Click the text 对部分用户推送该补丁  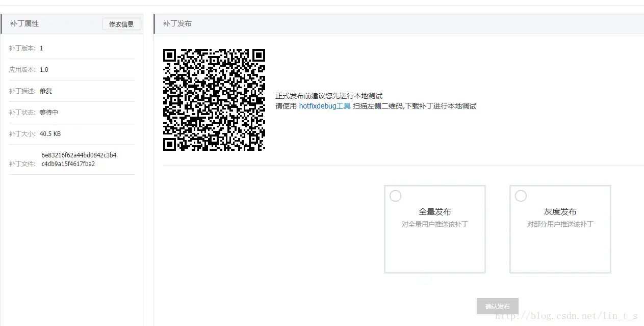560,224
